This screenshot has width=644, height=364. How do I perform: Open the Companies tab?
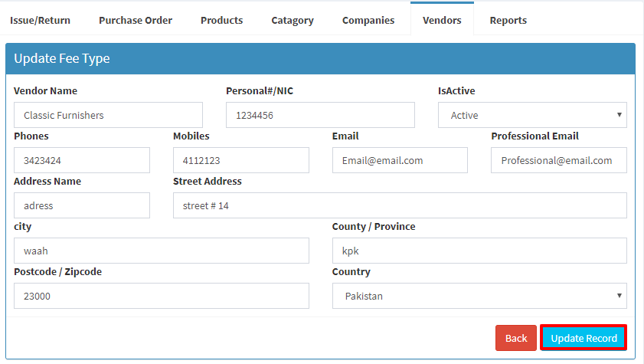(x=368, y=20)
